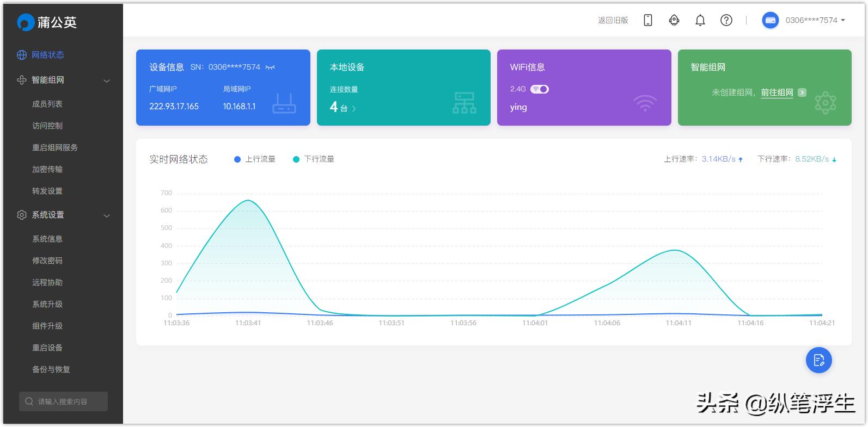
Task: Click the floating blue feedback note button
Action: (x=818, y=360)
